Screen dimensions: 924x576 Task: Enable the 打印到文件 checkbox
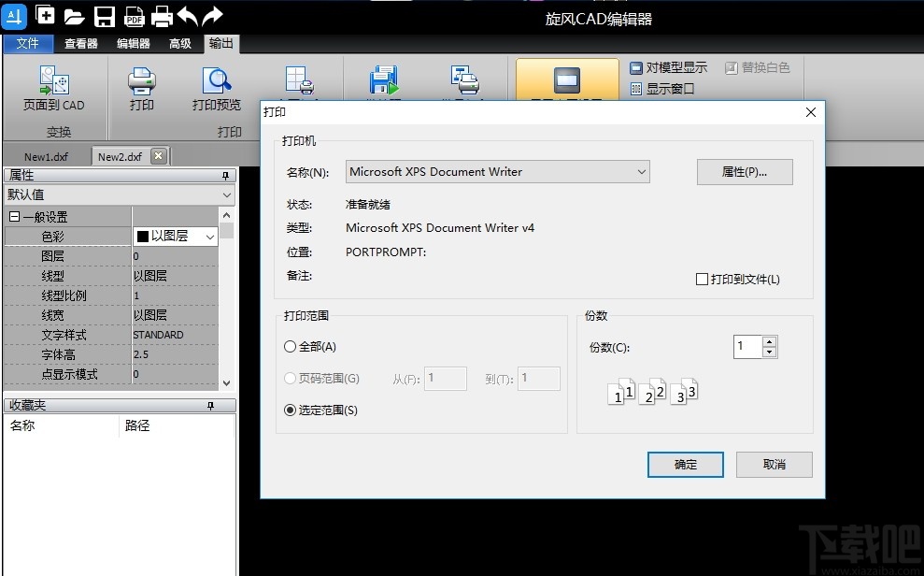[x=701, y=279]
